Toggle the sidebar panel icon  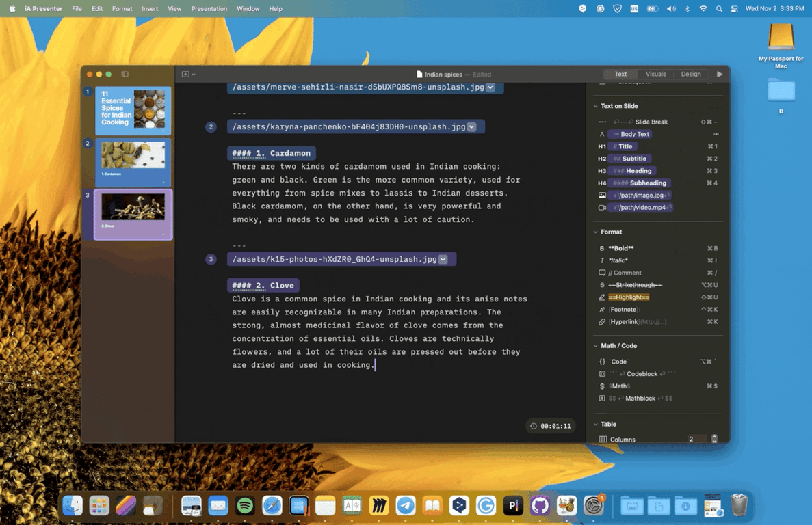point(125,74)
